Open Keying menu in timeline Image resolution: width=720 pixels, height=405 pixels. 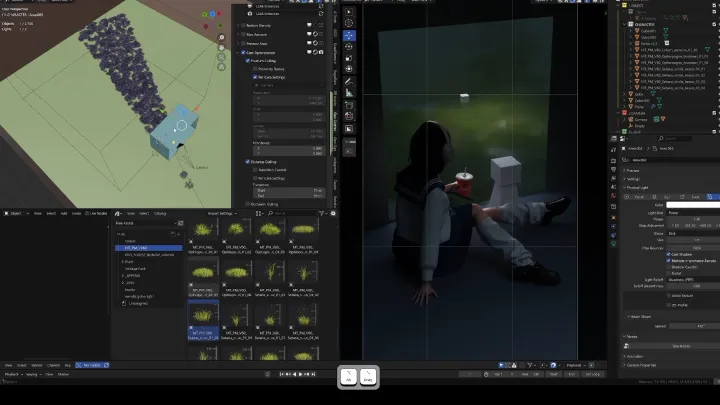click(x=32, y=374)
